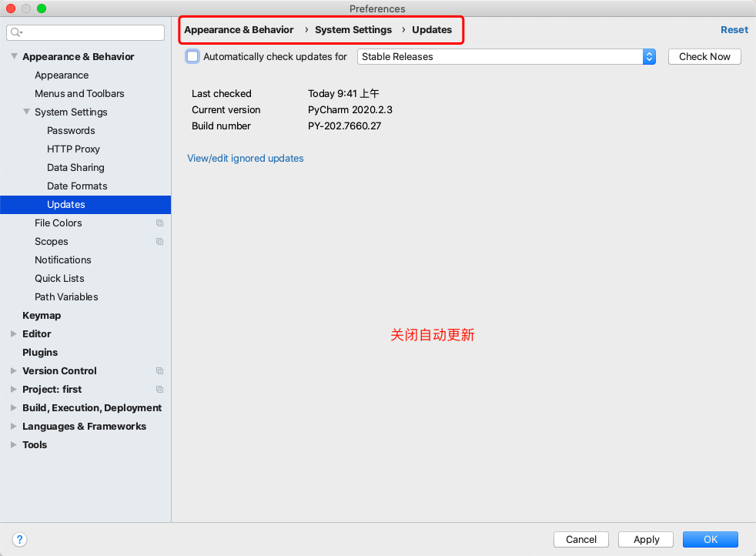Click the project-level icon beside Version Control

(x=159, y=371)
